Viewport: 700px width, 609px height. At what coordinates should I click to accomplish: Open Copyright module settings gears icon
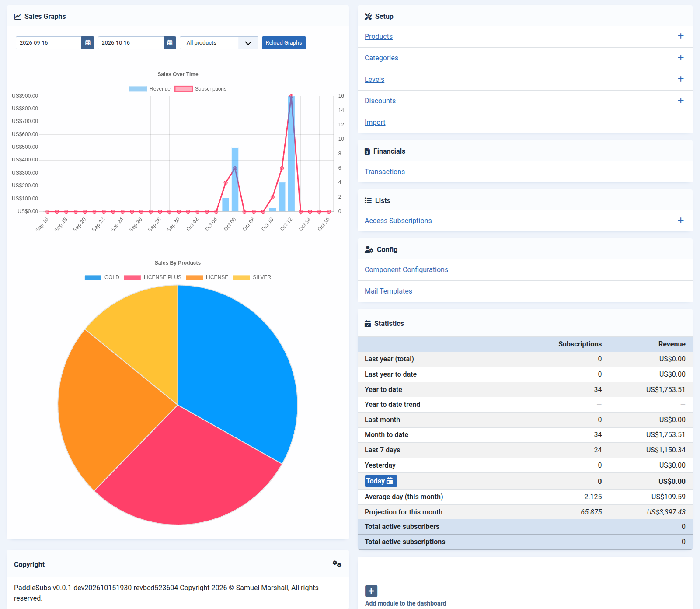pyautogui.click(x=337, y=564)
